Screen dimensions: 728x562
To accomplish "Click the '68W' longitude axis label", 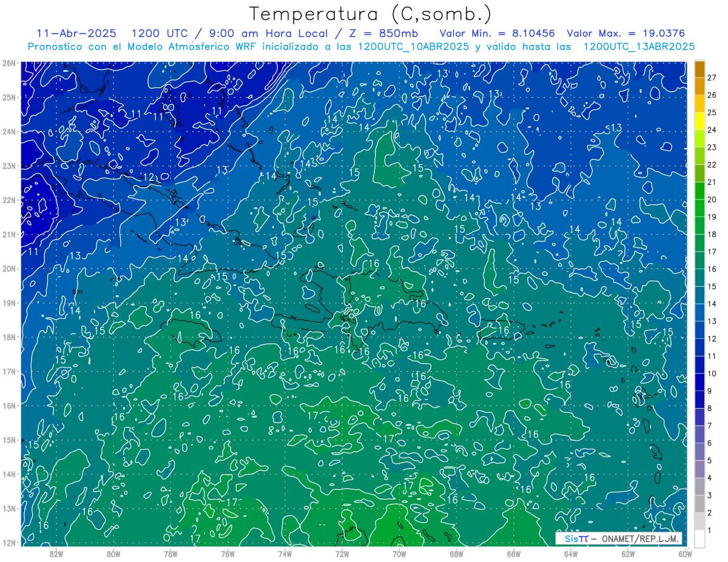I will [x=457, y=553].
